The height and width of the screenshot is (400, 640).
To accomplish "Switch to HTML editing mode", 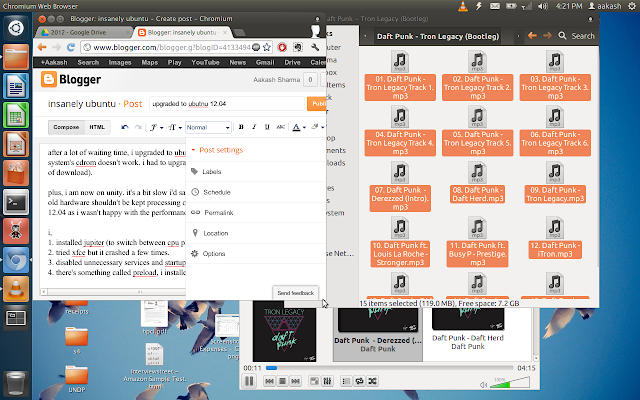I will pos(97,127).
